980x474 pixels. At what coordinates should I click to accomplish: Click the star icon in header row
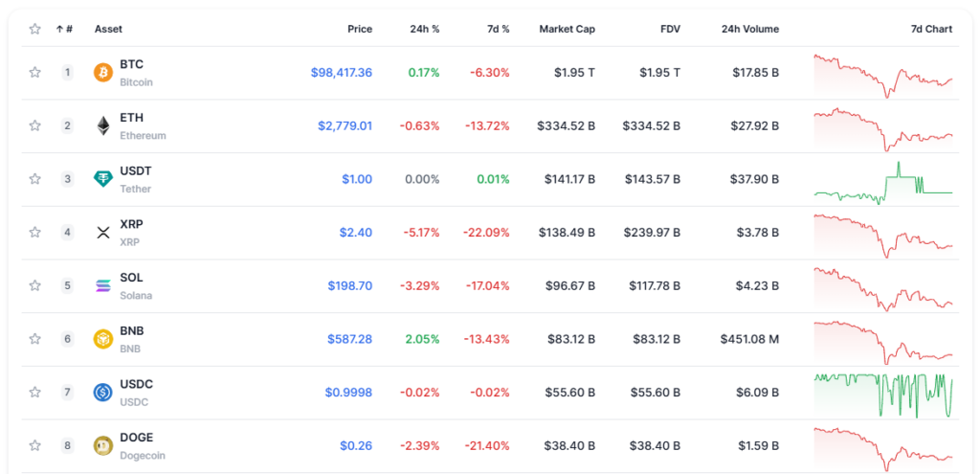[x=35, y=29]
